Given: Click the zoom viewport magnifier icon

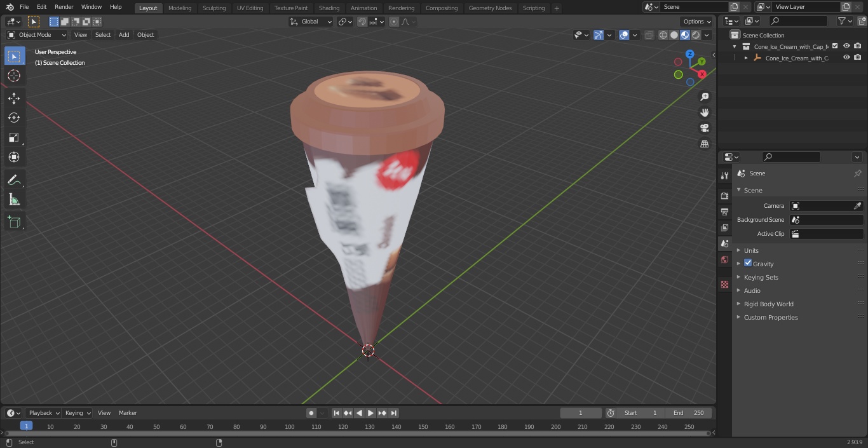Looking at the screenshot, I should (x=704, y=97).
